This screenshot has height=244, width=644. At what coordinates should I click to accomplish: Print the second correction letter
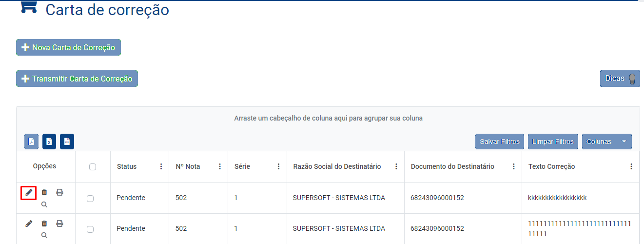(59, 224)
